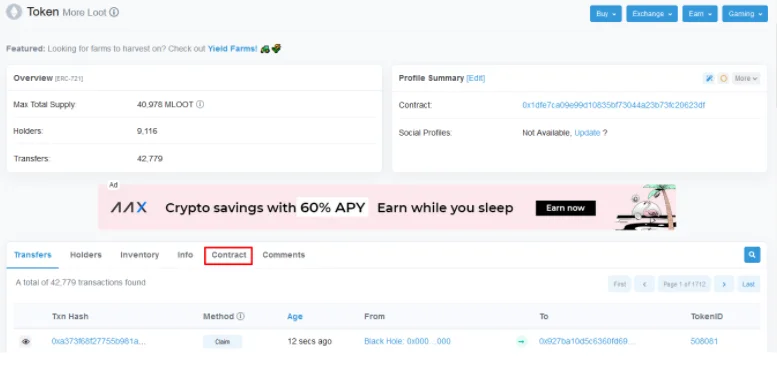The width and height of the screenshot is (777, 383).
Task: Jump to the Last page of transactions
Action: tap(748, 284)
